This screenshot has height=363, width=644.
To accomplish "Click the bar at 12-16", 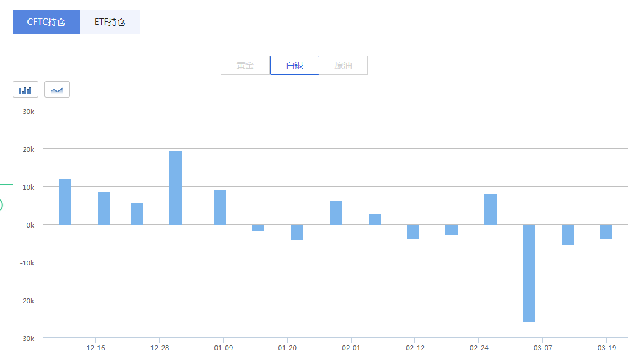I will (104, 209).
